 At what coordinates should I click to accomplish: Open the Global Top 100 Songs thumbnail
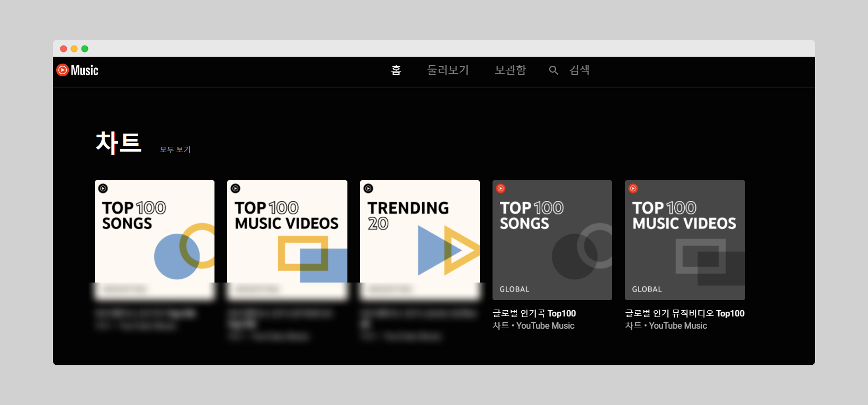552,240
